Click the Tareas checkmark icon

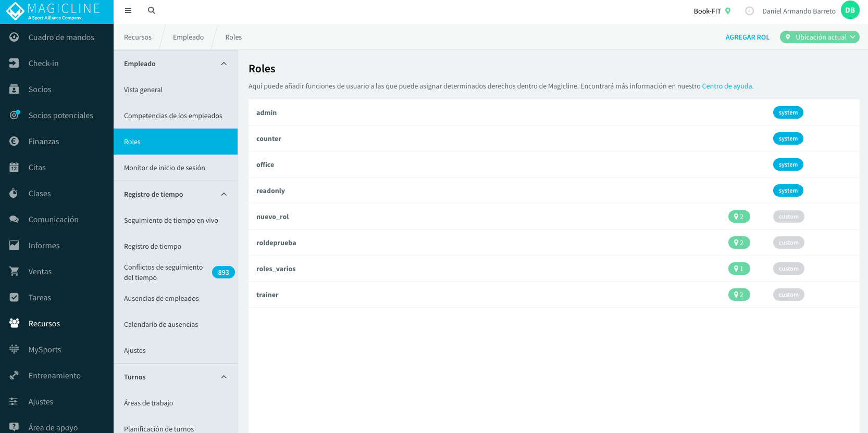(x=14, y=297)
